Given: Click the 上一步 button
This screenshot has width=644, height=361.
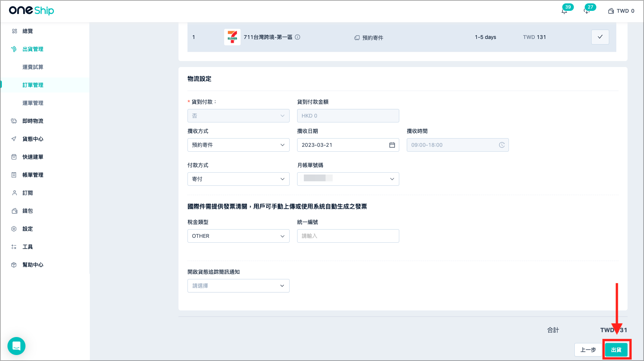Looking at the screenshot, I should (x=588, y=350).
